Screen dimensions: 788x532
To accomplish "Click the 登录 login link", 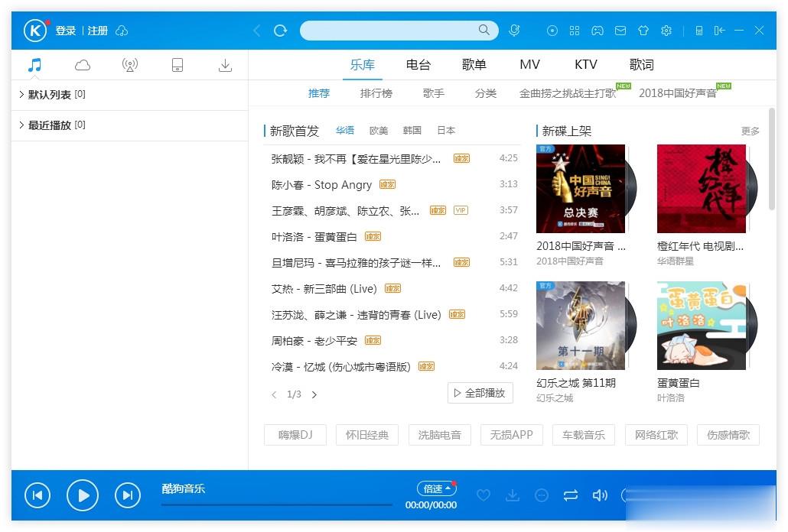I will 65,31.
